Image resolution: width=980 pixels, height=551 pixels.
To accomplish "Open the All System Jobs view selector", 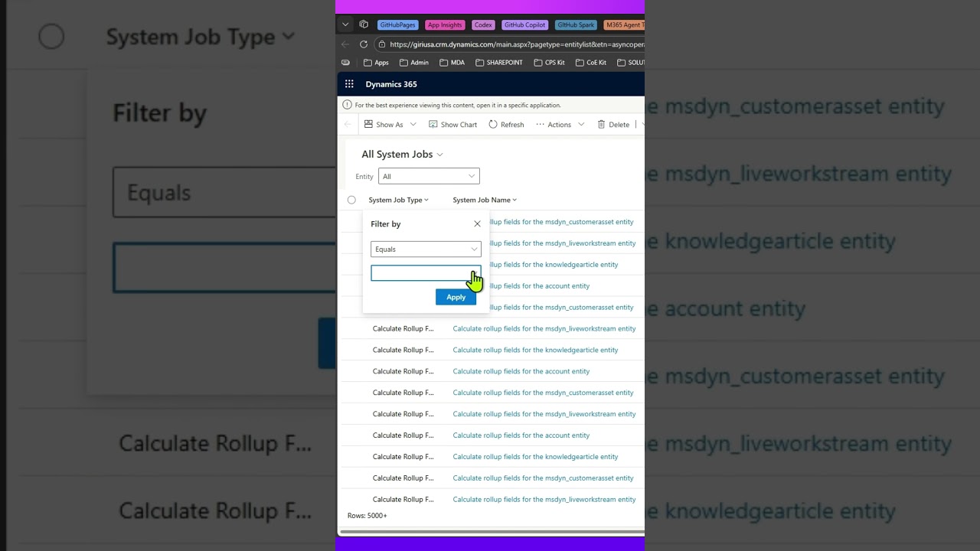I will pyautogui.click(x=402, y=154).
